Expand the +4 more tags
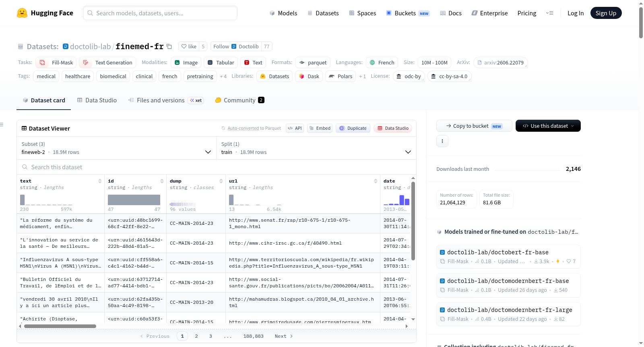 pos(223,76)
